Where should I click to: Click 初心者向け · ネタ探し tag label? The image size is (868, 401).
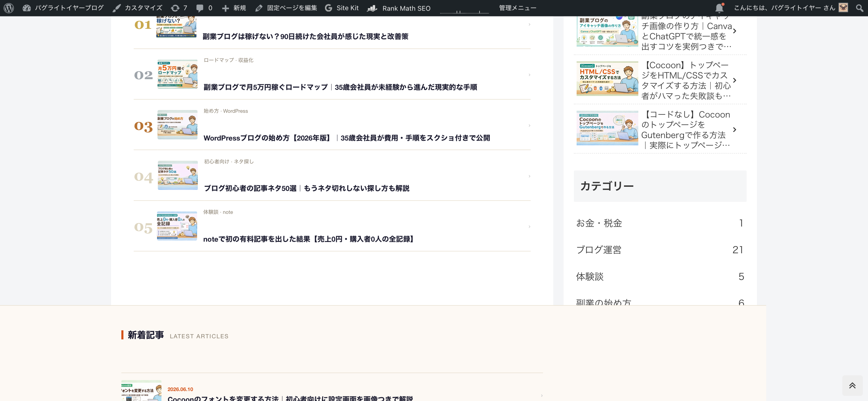[229, 161]
